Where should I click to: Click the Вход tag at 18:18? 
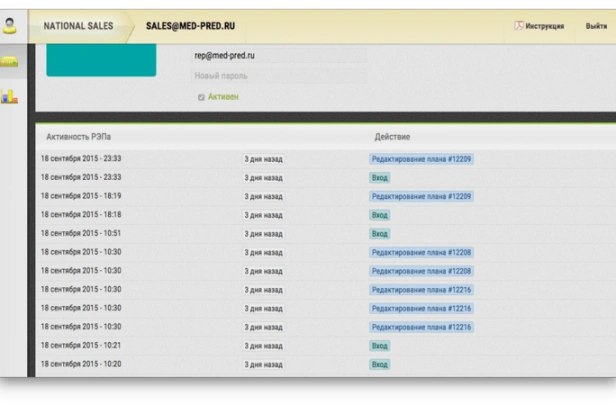point(380,215)
